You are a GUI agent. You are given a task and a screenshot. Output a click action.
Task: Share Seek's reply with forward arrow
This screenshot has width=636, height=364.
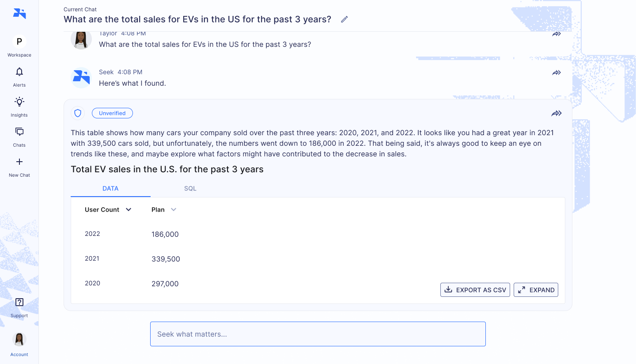(556, 72)
